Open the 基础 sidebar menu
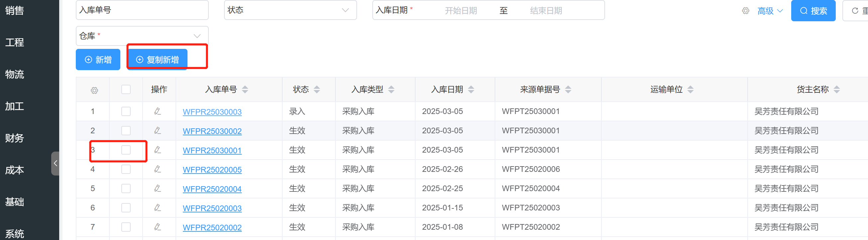This screenshot has height=240, width=868. click(15, 202)
